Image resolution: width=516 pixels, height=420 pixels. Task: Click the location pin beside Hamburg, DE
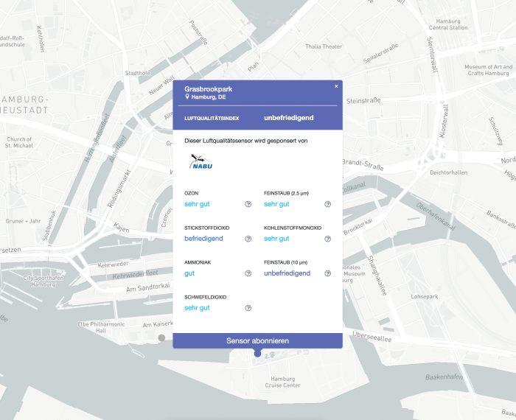[187, 97]
